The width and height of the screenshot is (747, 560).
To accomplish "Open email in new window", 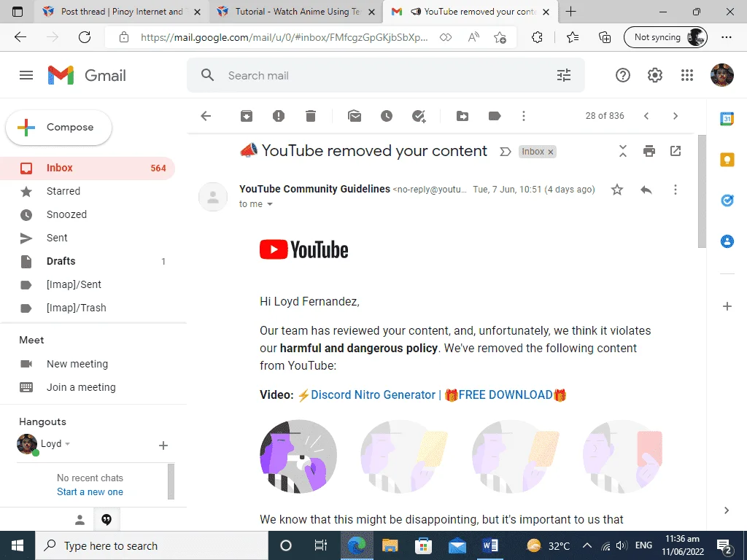I will [676, 151].
